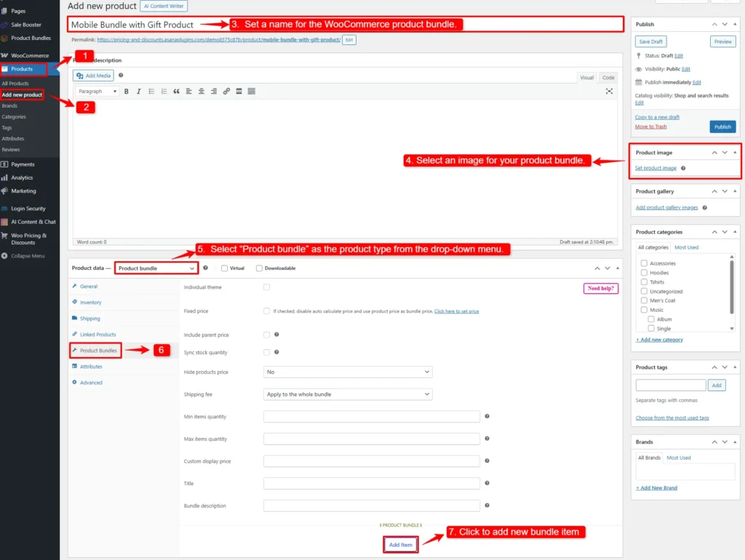
Task: Select the Men's Coat category checkbox
Action: [644, 300]
